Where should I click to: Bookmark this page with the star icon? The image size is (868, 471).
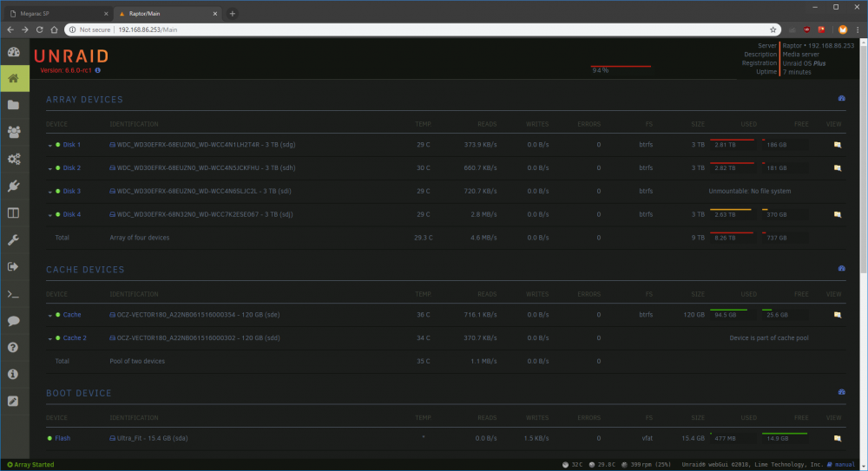tap(773, 29)
